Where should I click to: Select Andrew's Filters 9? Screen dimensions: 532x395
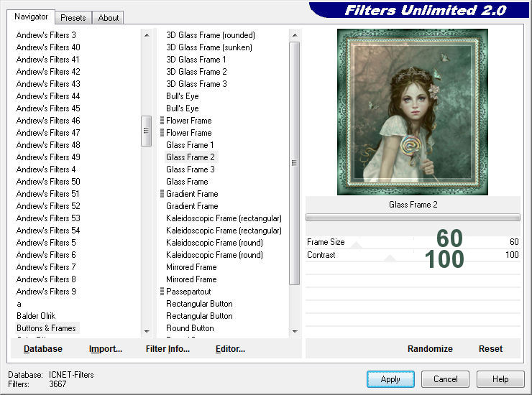coord(46,292)
